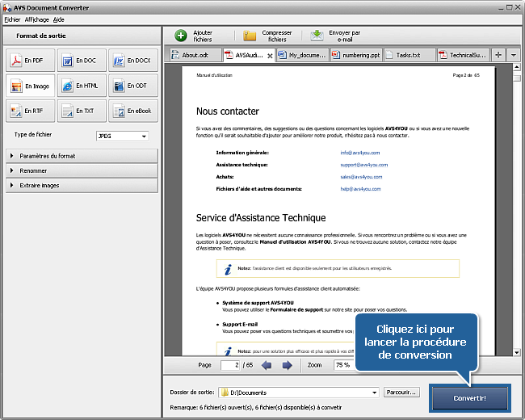Switch to the numbering.ppt tab

[356, 55]
